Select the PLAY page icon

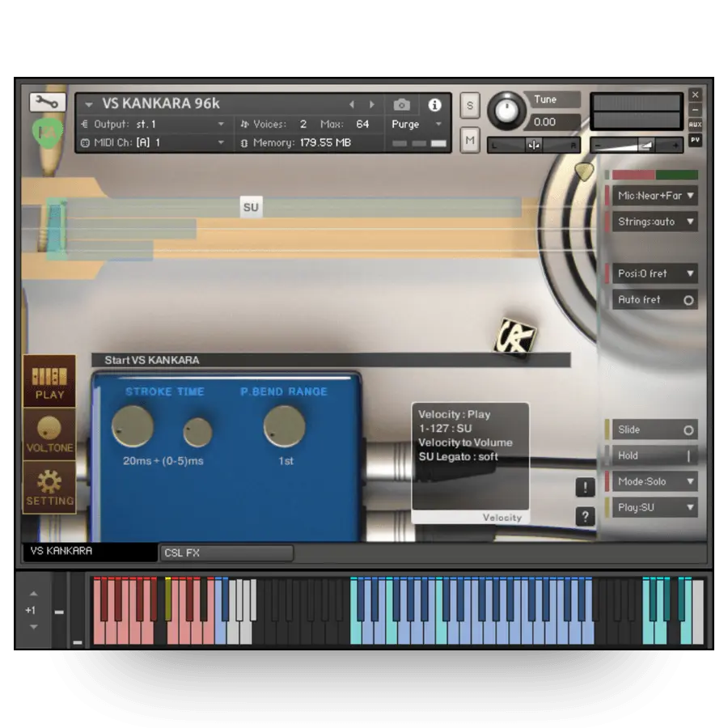[49, 382]
